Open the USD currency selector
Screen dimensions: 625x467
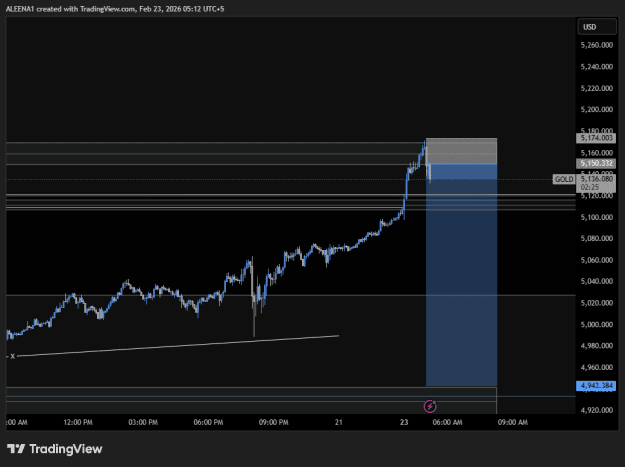(x=597, y=27)
